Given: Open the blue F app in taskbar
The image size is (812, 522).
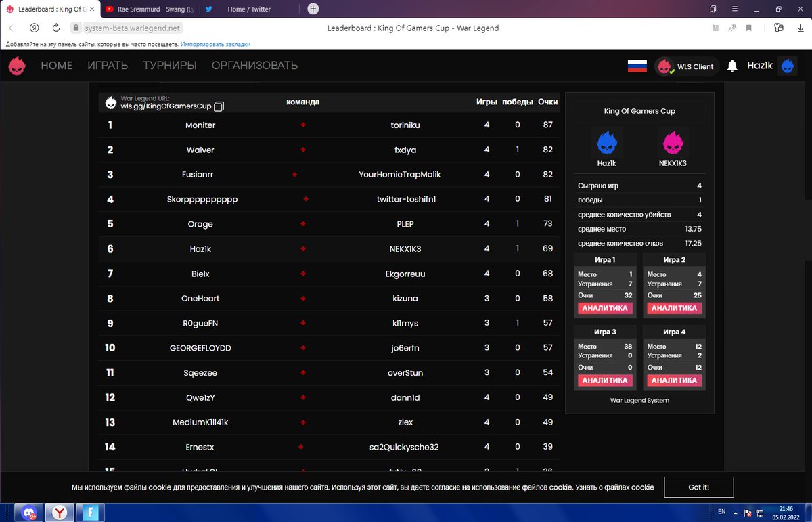Looking at the screenshot, I should click(x=91, y=511).
